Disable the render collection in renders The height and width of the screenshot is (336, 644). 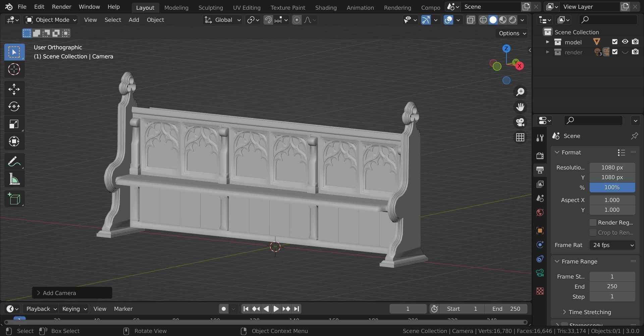click(635, 52)
